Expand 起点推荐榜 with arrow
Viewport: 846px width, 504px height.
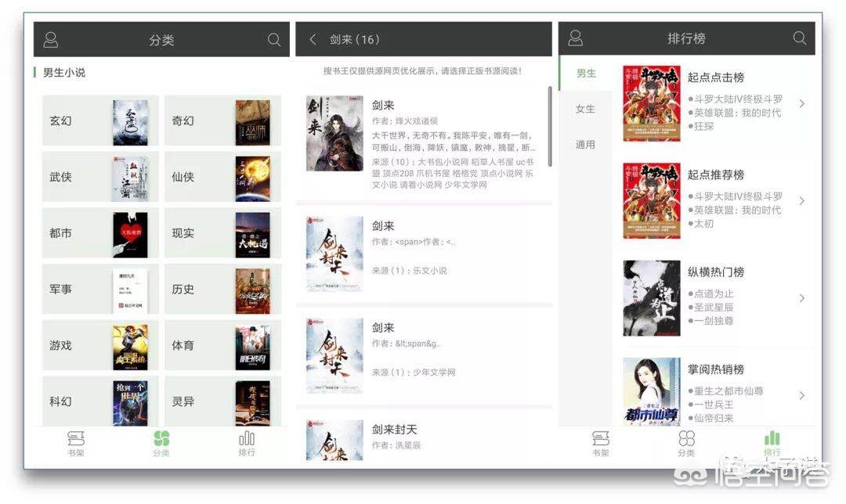(802, 200)
